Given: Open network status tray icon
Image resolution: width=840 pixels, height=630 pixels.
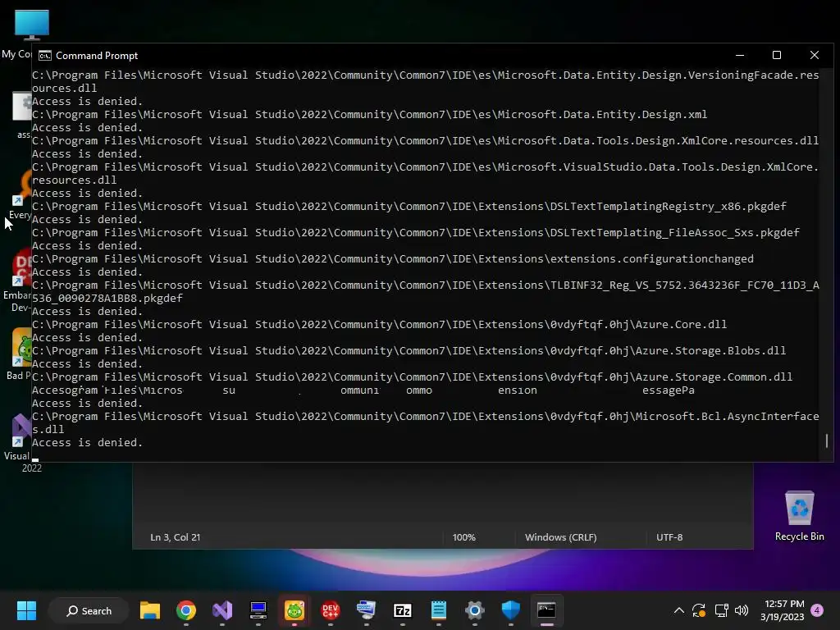Looking at the screenshot, I should (721, 610).
